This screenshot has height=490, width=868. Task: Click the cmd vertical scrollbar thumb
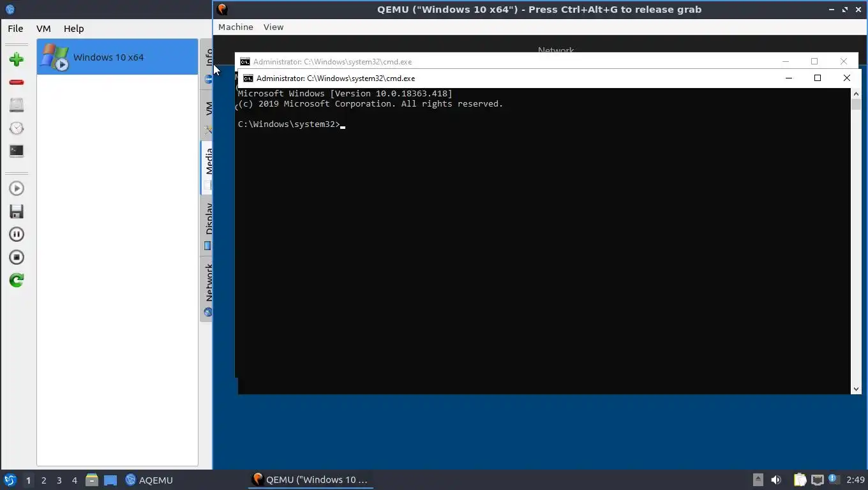[856, 105]
